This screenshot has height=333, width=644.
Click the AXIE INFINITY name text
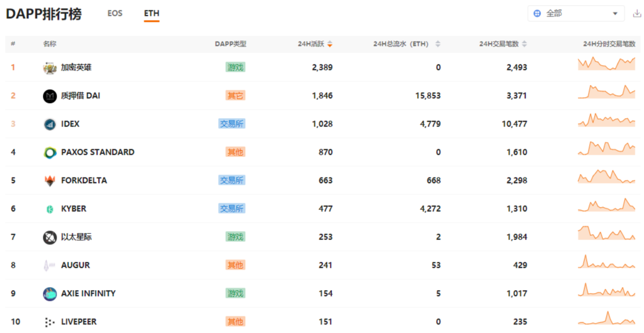coord(88,293)
